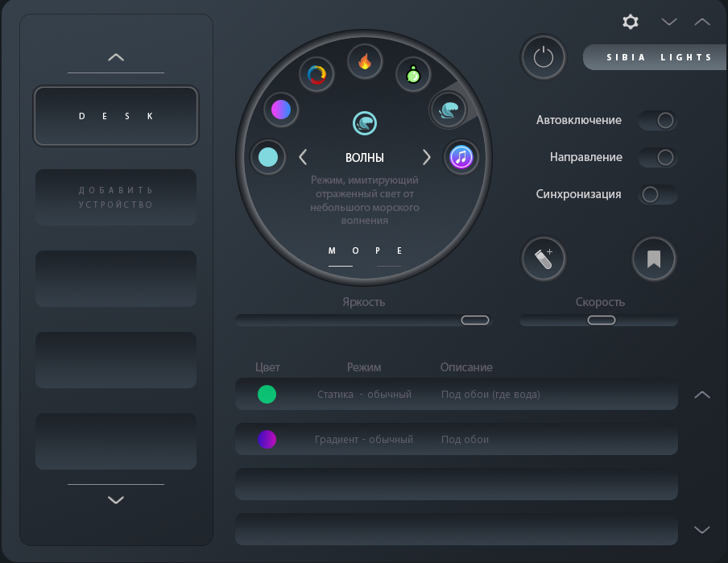The image size is (728, 563).
Task: Save preset with the bookmark icon
Action: 654,259
